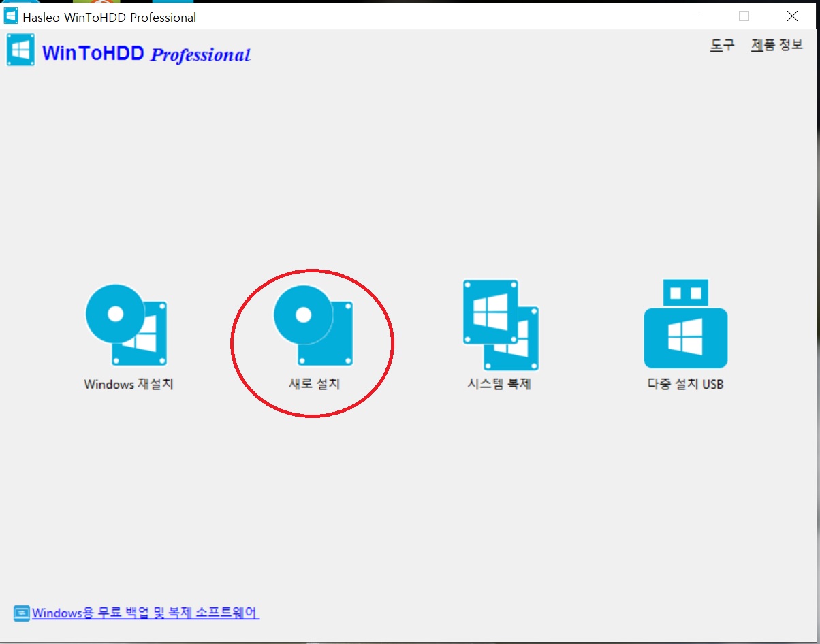Close the WinToHDD window

coord(792,16)
